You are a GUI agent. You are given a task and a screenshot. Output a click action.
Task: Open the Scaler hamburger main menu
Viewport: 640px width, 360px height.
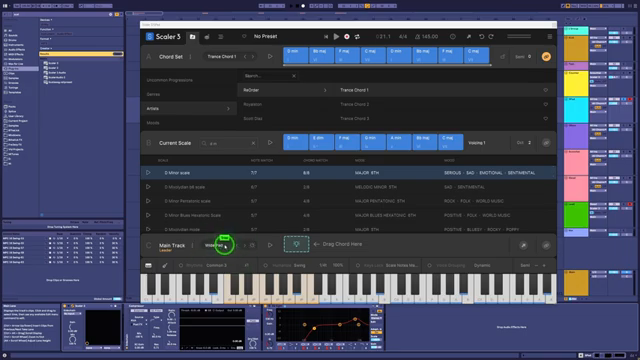550,37
